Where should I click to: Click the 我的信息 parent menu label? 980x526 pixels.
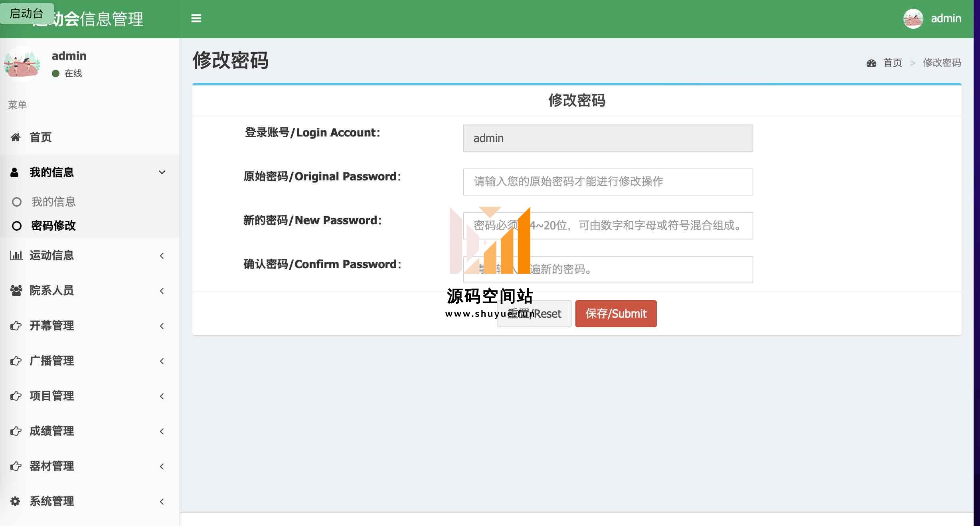coord(52,172)
